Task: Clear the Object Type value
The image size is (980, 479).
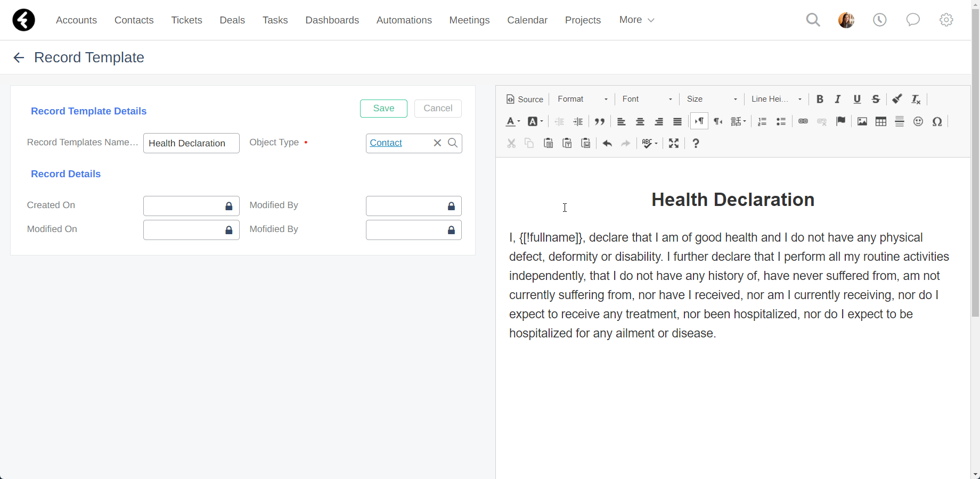Action: [x=437, y=143]
